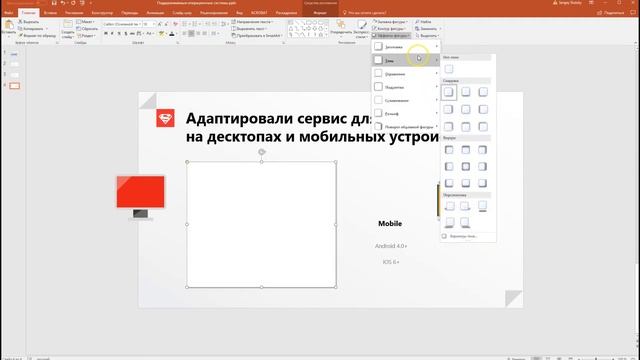
Task: Open the font name combo box
Action: pos(122,24)
